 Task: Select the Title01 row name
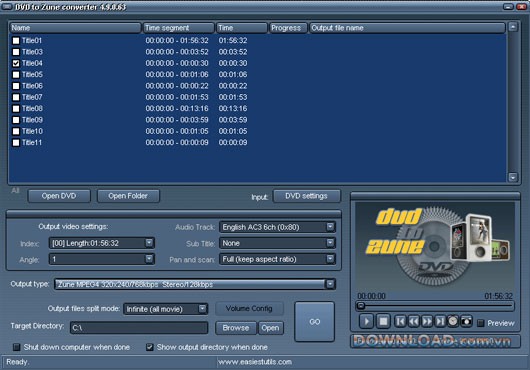tap(32, 41)
